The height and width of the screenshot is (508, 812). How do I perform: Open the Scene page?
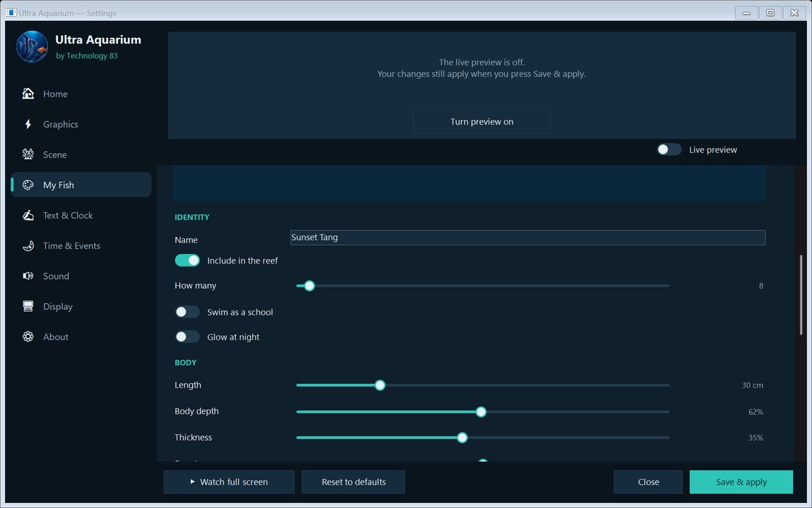coord(81,155)
